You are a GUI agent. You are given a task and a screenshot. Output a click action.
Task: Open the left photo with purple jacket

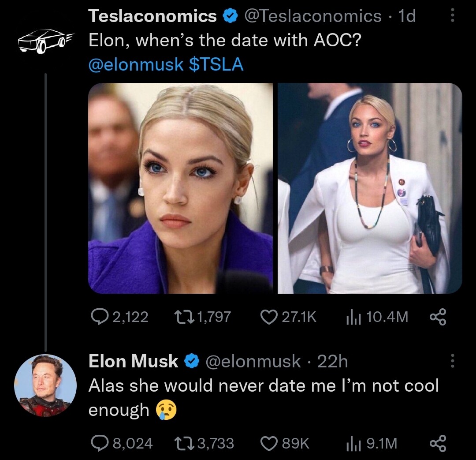pos(181,188)
